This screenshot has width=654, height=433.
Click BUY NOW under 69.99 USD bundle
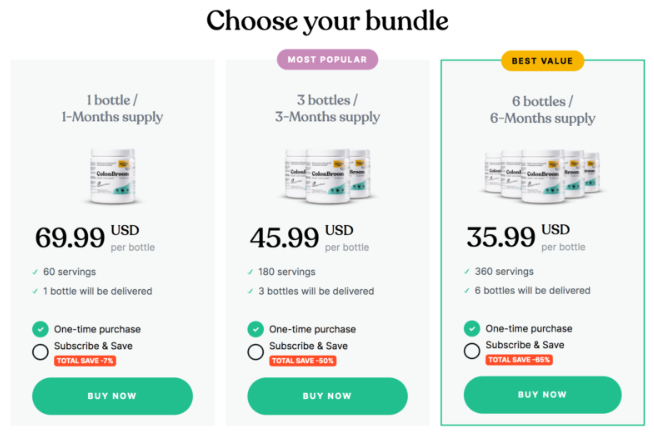[x=112, y=396]
